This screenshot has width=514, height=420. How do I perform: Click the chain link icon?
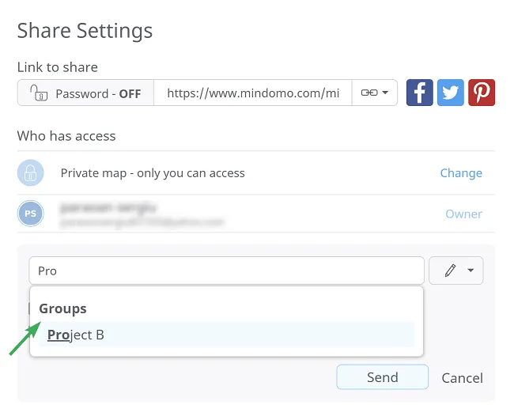(368, 93)
